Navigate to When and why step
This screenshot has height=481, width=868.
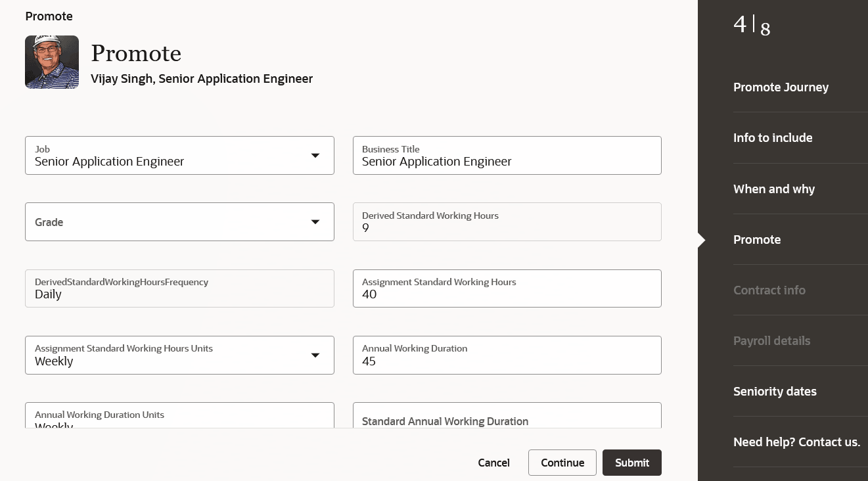click(774, 189)
